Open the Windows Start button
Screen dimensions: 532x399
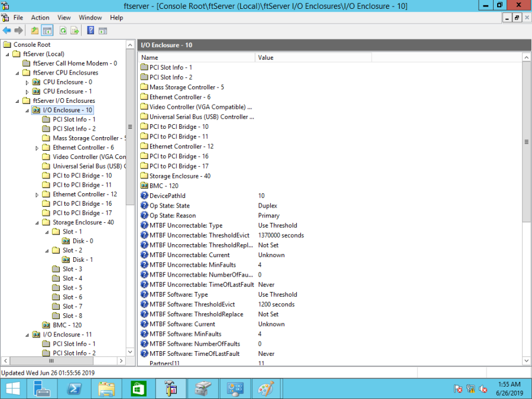[13, 389]
